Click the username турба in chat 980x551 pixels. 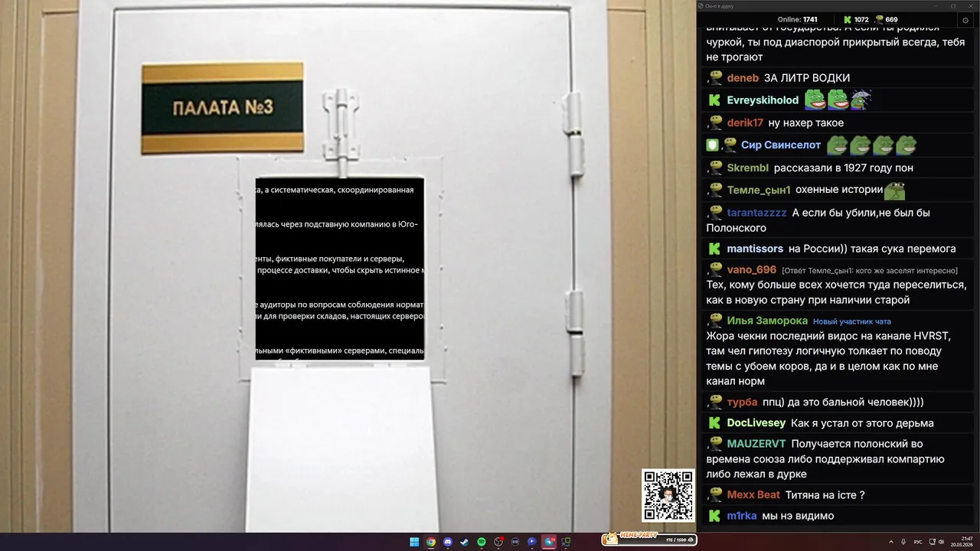click(x=742, y=402)
